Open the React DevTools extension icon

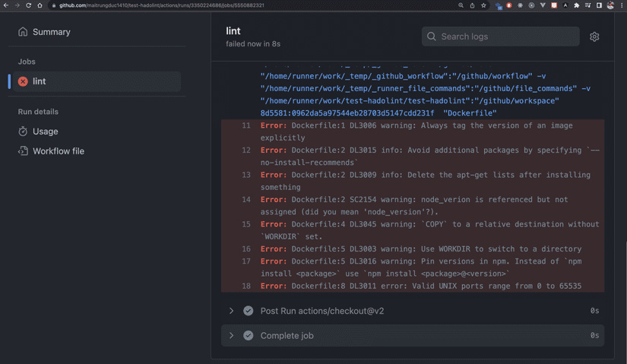click(x=521, y=5)
